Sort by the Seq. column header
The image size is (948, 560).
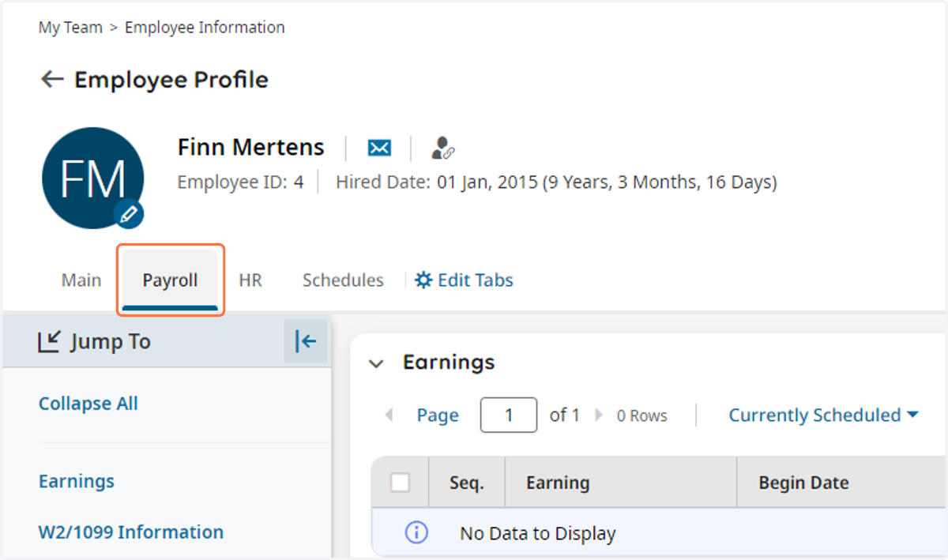click(x=467, y=483)
